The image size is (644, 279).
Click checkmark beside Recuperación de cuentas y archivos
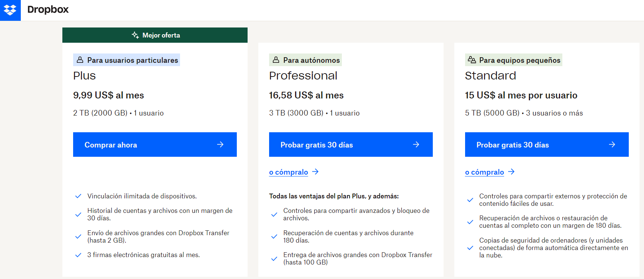pos(274,237)
